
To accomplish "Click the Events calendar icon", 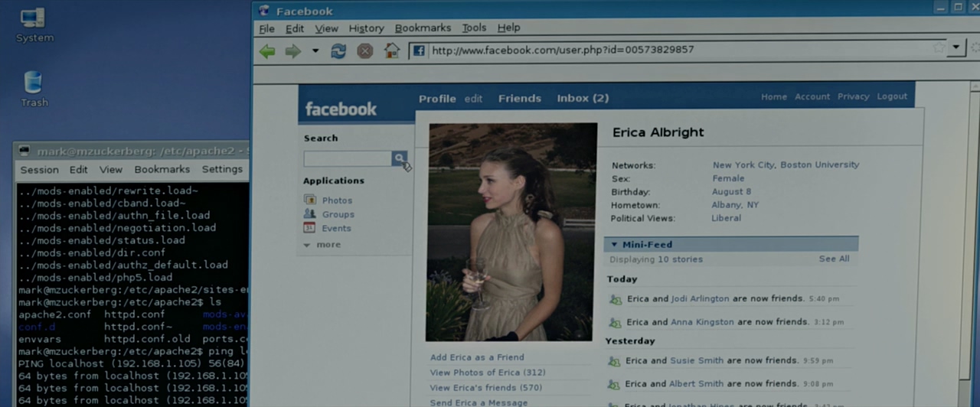I will click(309, 227).
